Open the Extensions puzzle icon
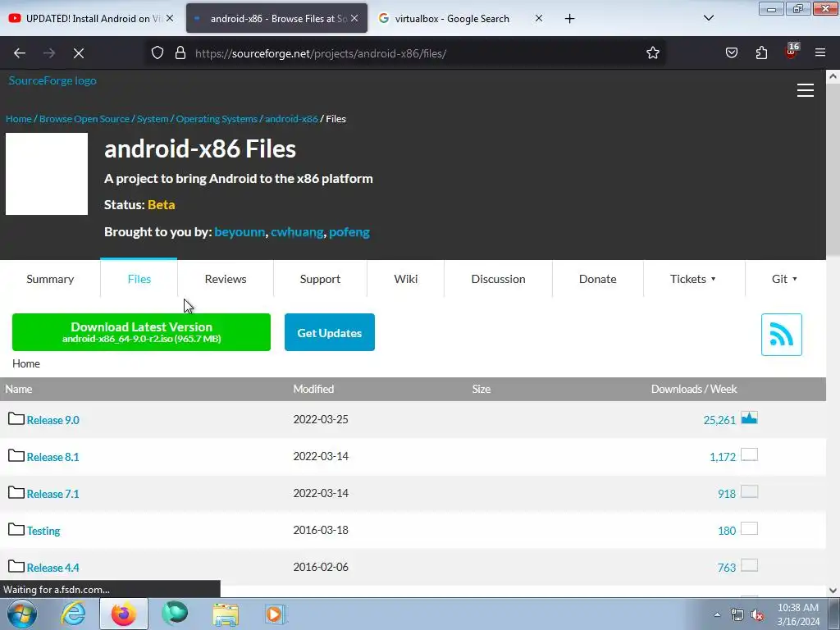The height and width of the screenshot is (630, 840). (761, 53)
